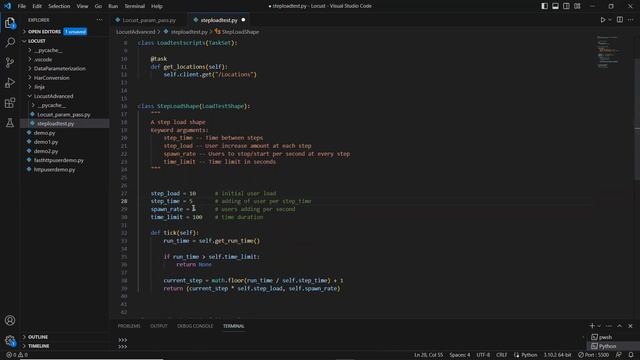Click the code minimap preview
Screen dimensions: 640x360
pyautogui.click(x=608, y=52)
